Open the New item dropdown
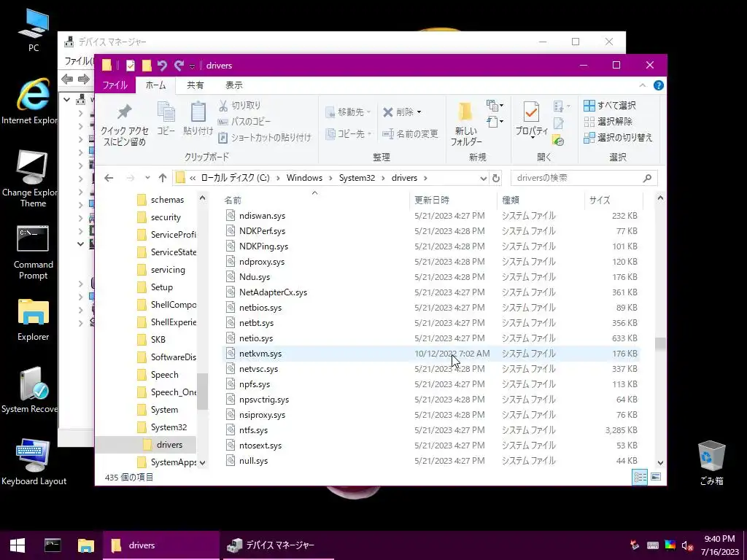This screenshot has width=747, height=560. [x=495, y=105]
